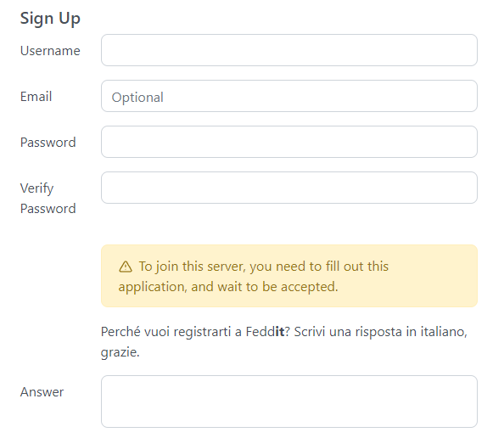Focus the Username input field

pyautogui.click(x=289, y=50)
